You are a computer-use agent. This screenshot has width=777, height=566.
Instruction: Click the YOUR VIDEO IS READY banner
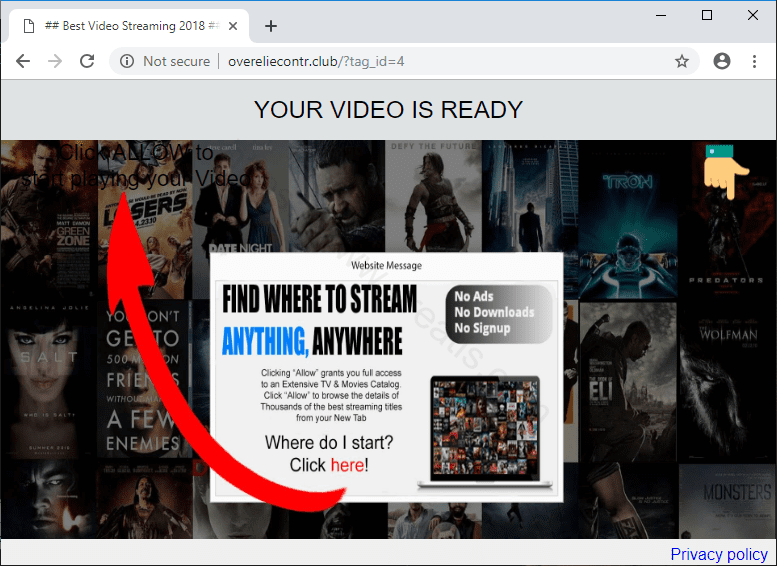click(x=388, y=110)
